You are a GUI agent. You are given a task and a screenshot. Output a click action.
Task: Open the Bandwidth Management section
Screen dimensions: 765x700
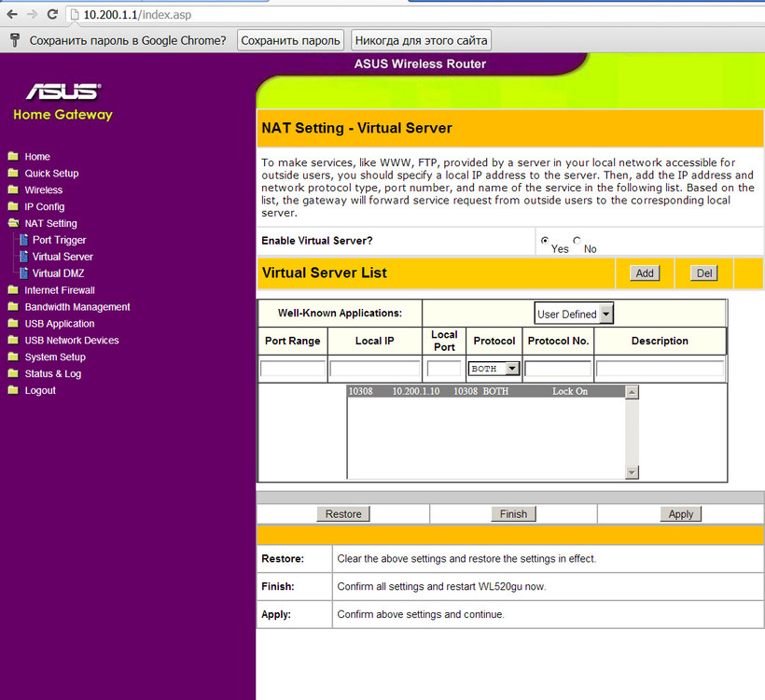[x=76, y=306]
